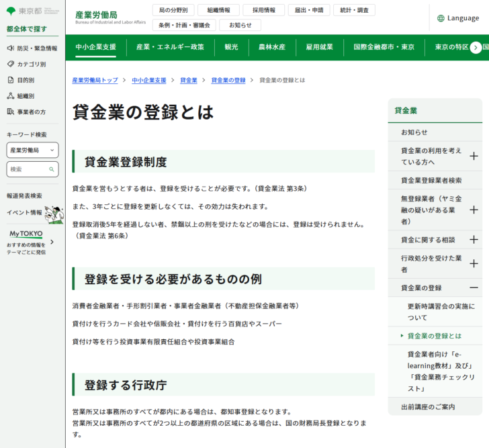Click the イベント情報 character illustration
The image size is (489, 448).
54,215
